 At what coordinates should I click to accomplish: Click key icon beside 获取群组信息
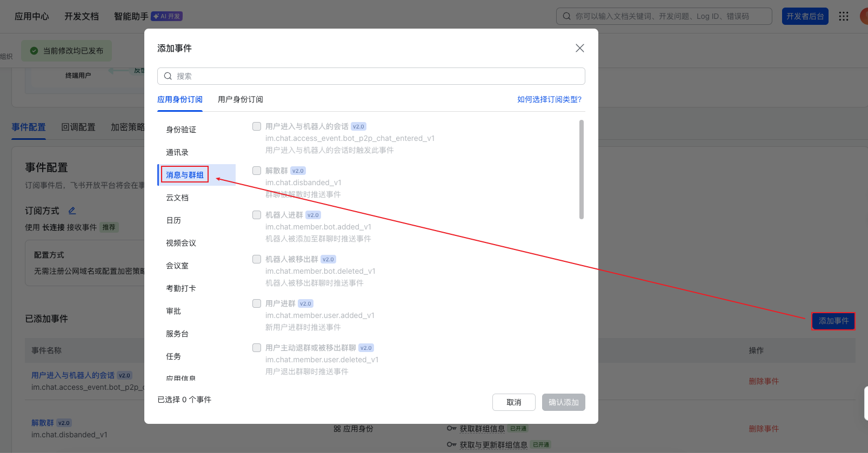452,429
